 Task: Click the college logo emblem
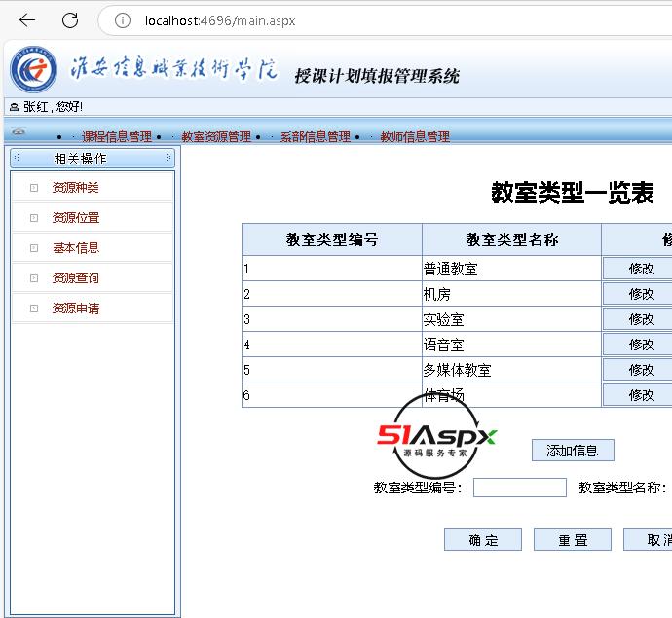tap(33, 69)
